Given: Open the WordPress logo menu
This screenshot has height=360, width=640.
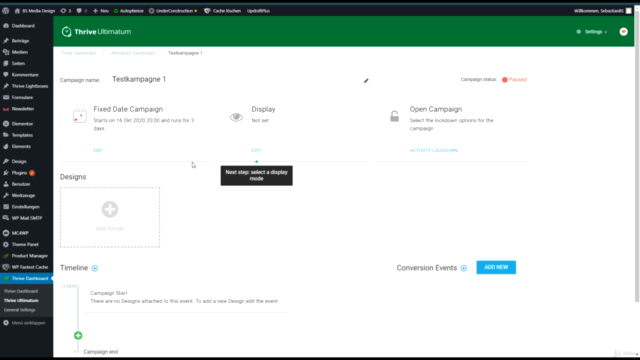Looking at the screenshot, I should point(6,11).
